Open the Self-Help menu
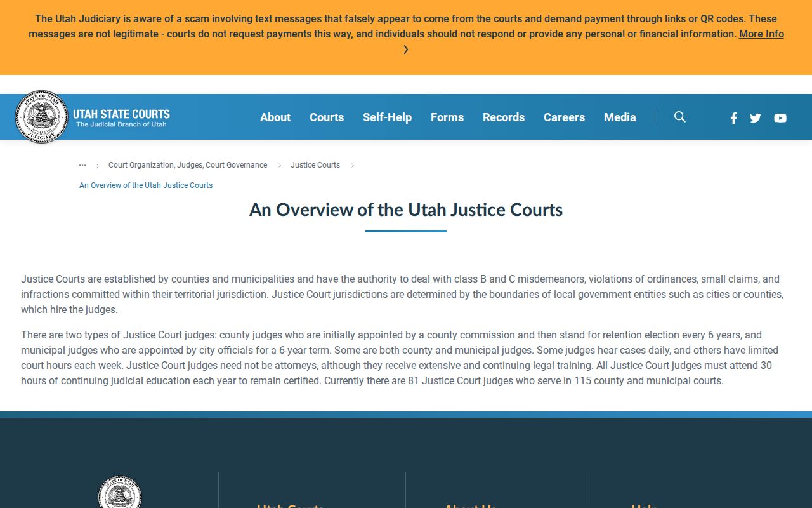The image size is (812, 508). (387, 117)
